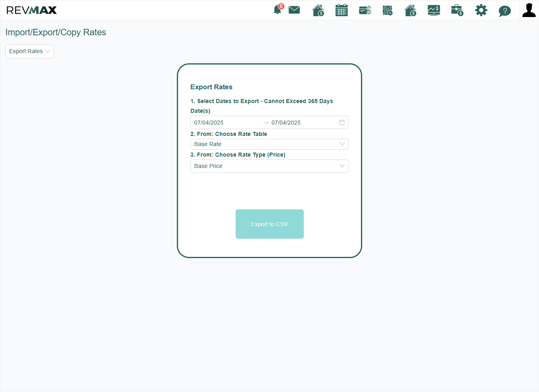Open the mail envelope icon
This screenshot has width=539, height=392.
(294, 10)
